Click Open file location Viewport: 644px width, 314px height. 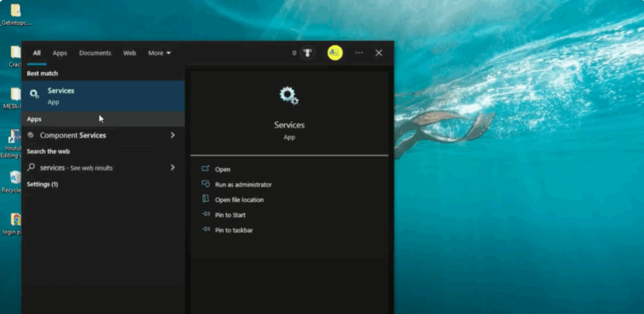click(x=239, y=200)
